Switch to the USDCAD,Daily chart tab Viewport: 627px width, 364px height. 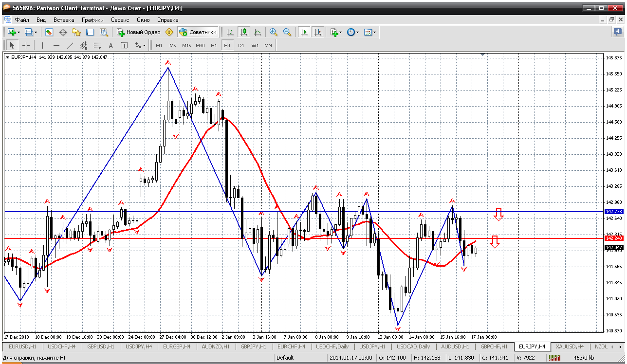(413, 346)
